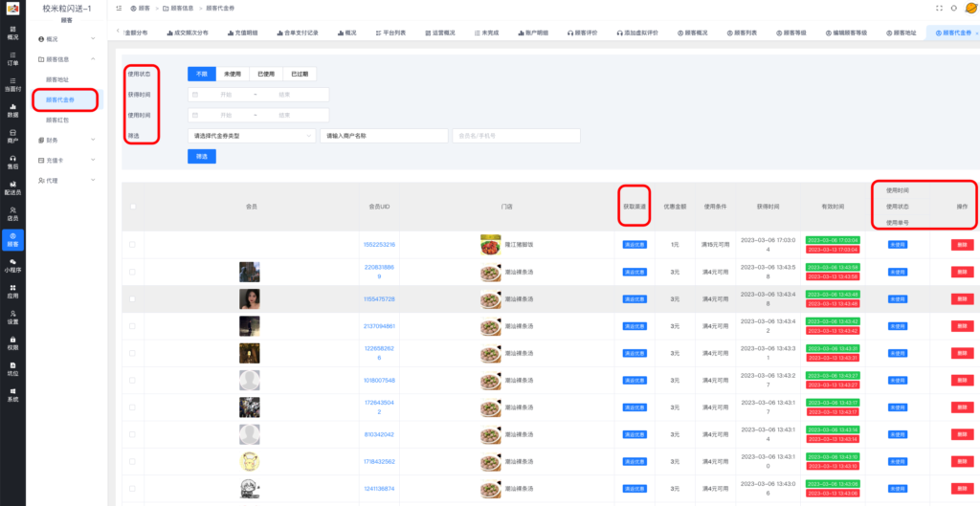Open the 顾客地址 item in left submenu
The height and width of the screenshot is (506, 980).
[x=57, y=79]
